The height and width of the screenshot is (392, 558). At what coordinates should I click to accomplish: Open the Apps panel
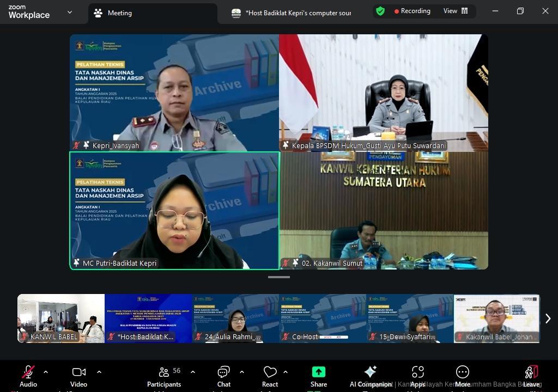[x=417, y=376]
